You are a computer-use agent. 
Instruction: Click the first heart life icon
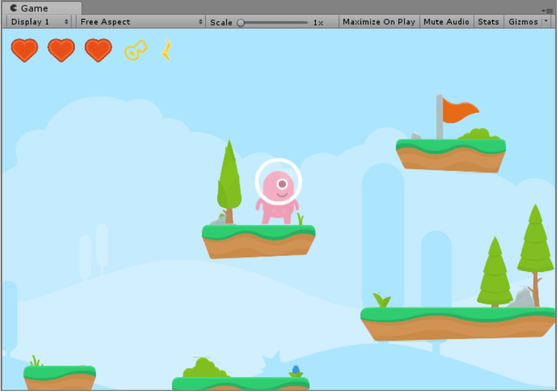(24, 50)
